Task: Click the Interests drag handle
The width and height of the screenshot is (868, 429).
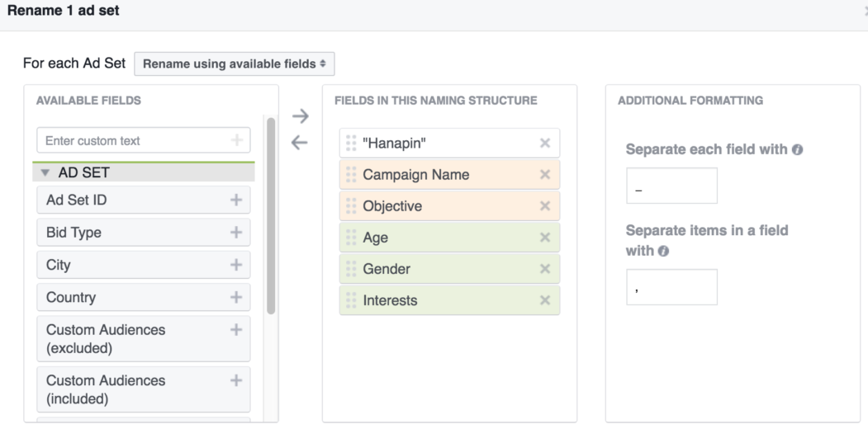Action: point(351,300)
